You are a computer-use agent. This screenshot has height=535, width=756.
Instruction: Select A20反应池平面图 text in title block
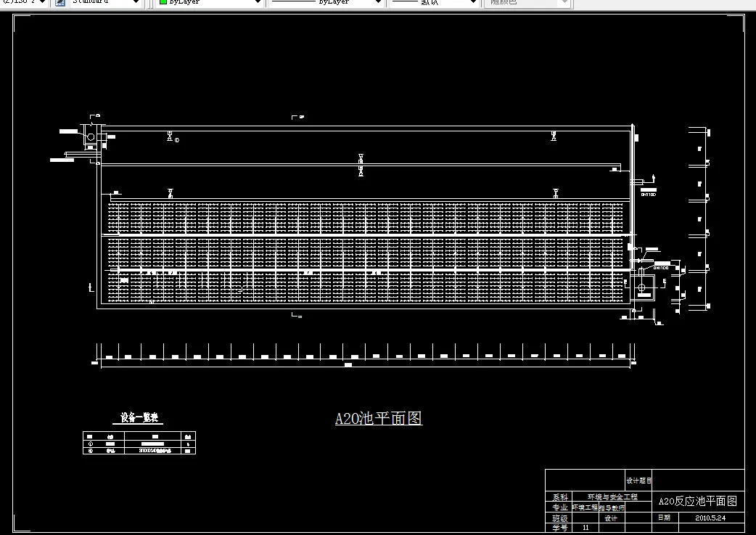tap(697, 502)
